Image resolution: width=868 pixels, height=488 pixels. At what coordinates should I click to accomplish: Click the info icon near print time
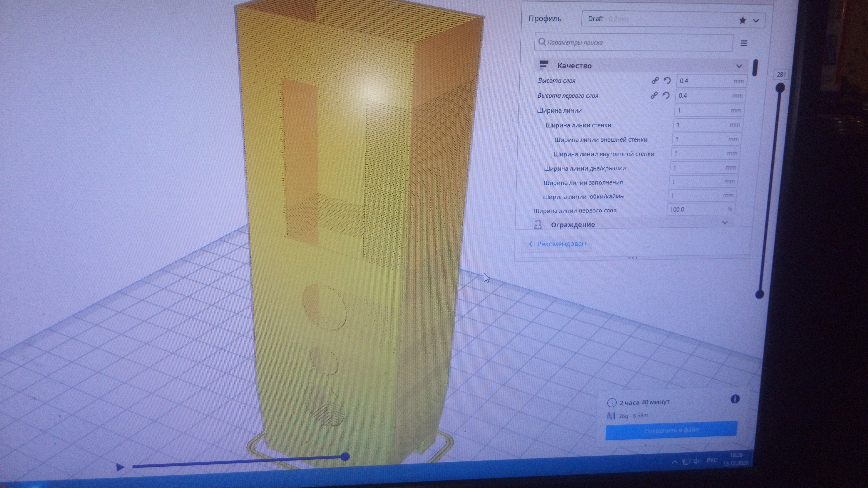(x=735, y=399)
